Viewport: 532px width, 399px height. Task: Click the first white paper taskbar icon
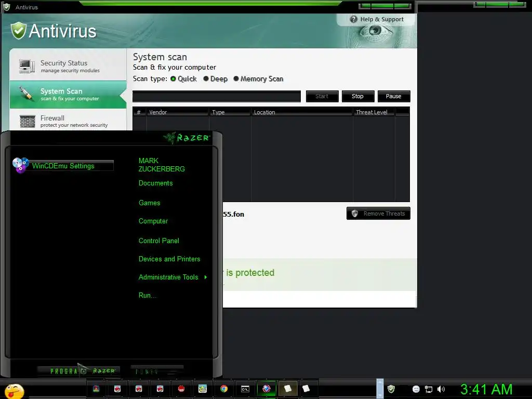[x=288, y=389]
